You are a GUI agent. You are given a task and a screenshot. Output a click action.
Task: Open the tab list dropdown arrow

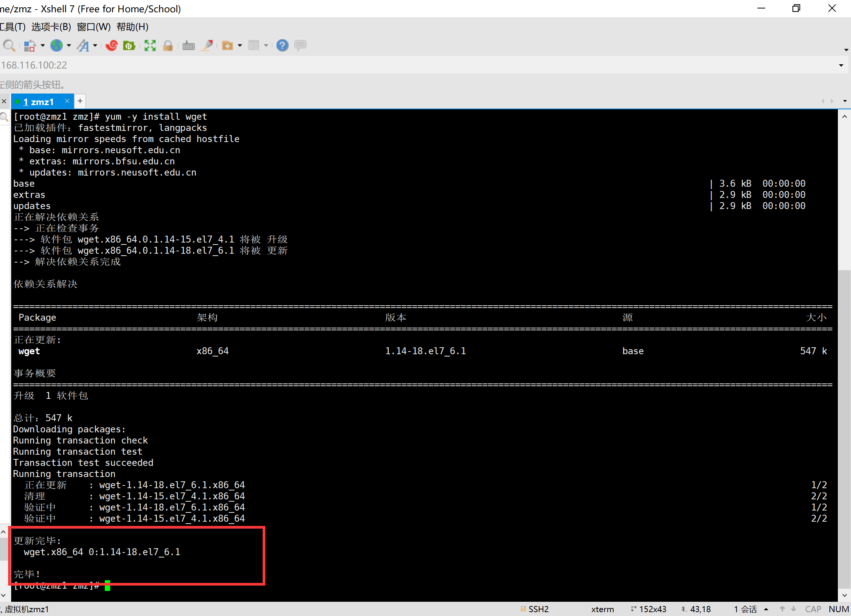(x=845, y=101)
